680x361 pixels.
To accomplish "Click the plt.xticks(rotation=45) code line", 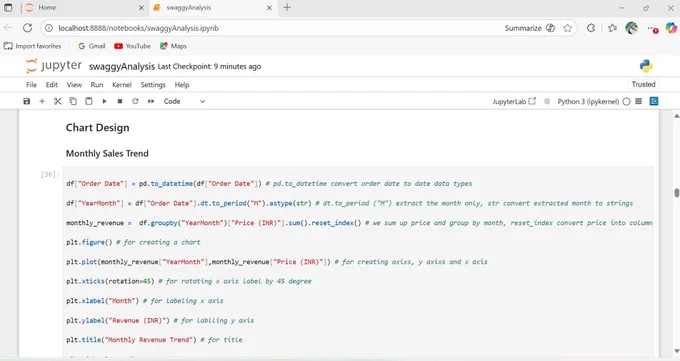I will 189,281.
